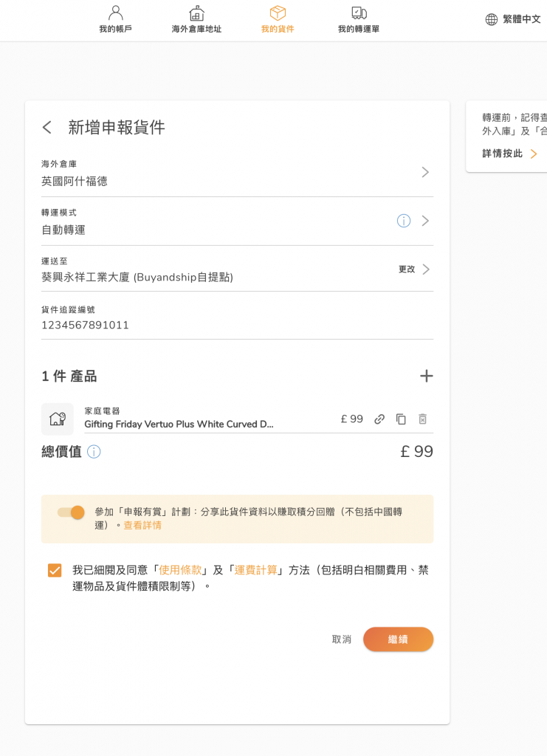547x756 pixels.
Task: Go to 我的轉運單 tab
Action: pos(359,20)
